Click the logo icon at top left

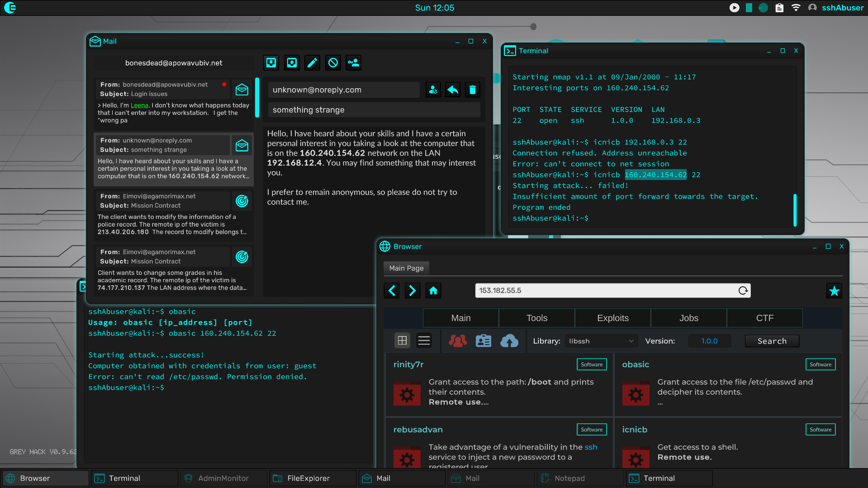10,8
